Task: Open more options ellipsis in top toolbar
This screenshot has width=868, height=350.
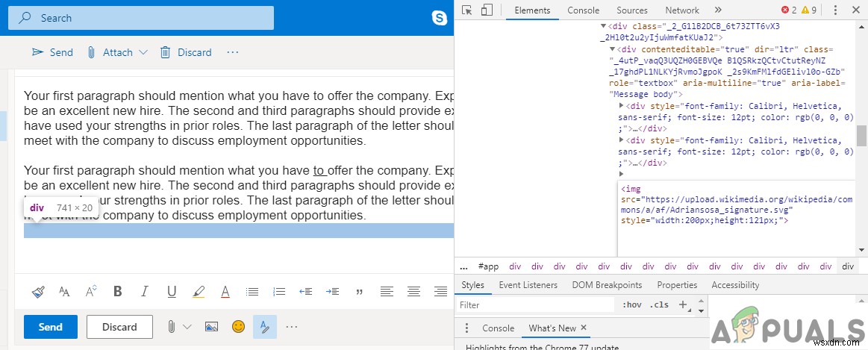Action: coord(233,52)
